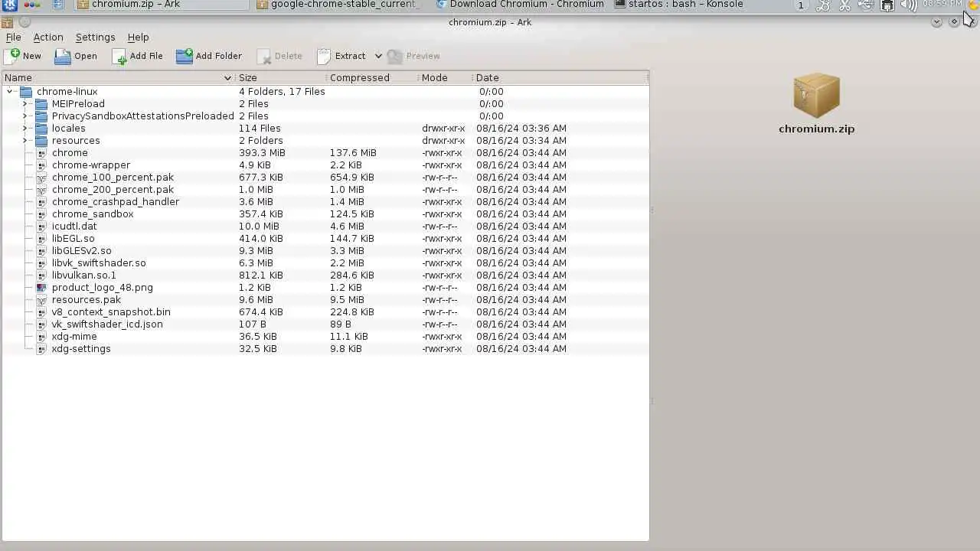Open the Help menu
This screenshot has height=551, width=980.
(138, 37)
